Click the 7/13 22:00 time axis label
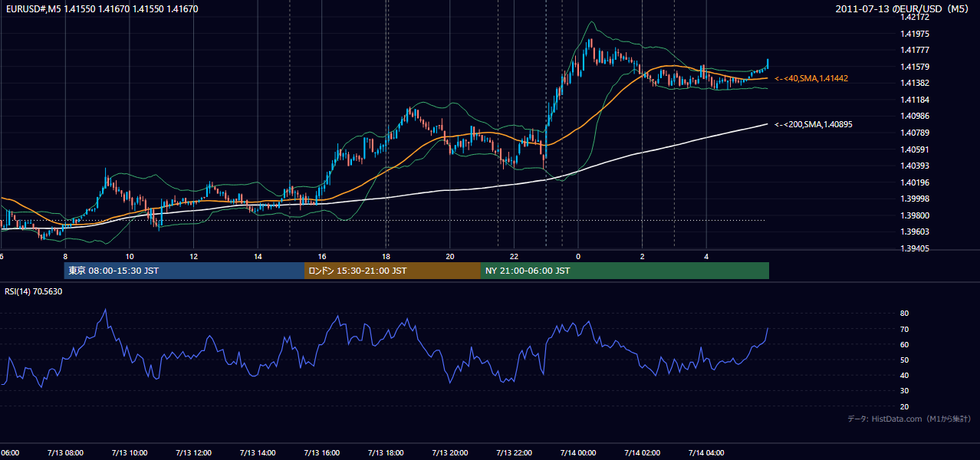The height and width of the screenshot is (460, 980). (x=515, y=452)
